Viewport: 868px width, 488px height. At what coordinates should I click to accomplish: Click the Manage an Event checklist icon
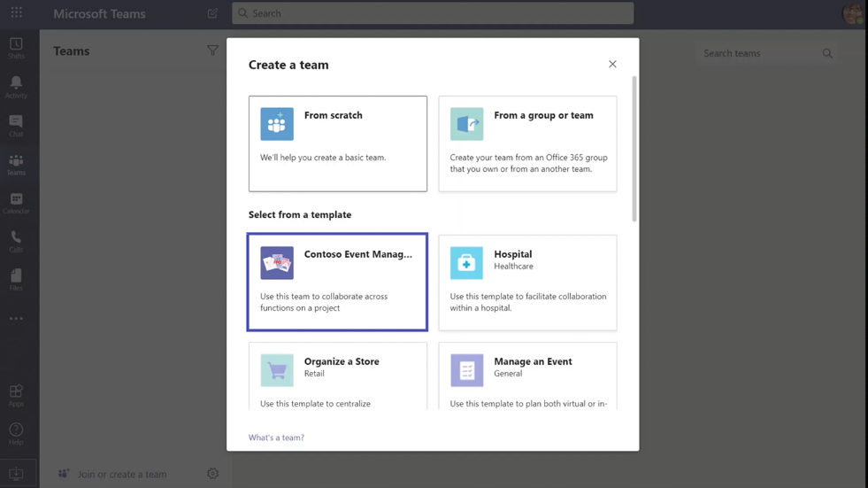466,370
